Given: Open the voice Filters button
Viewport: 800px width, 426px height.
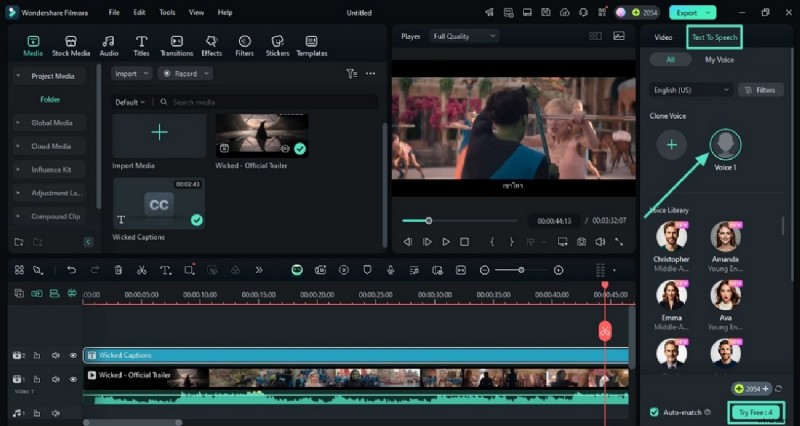Looking at the screenshot, I should click(761, 90).
